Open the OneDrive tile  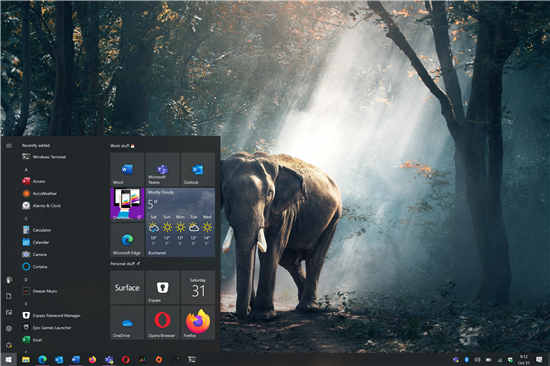tap(127, 322)
